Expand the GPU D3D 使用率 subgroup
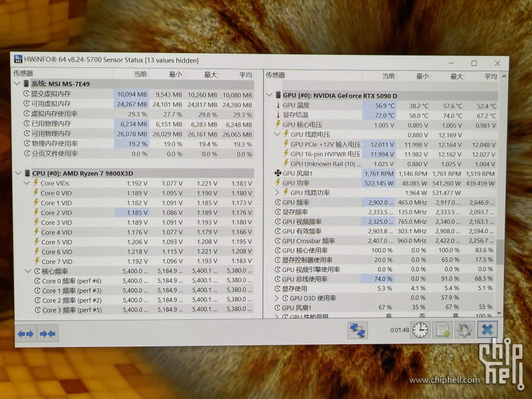The height and width of the screenshot is (399, 532). point(276,298)
